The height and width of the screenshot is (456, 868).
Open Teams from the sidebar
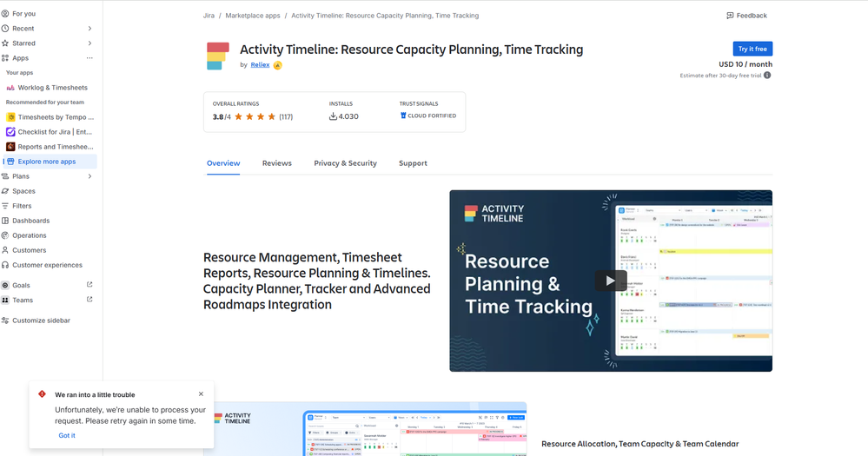[x=22, y=300]
